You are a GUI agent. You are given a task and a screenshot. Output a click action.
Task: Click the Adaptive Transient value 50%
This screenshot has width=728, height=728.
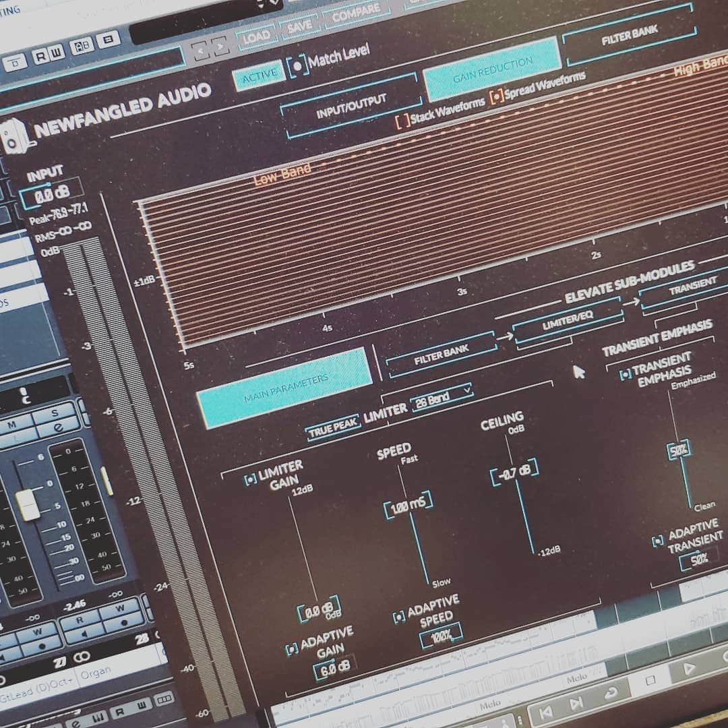click(698, 559)
